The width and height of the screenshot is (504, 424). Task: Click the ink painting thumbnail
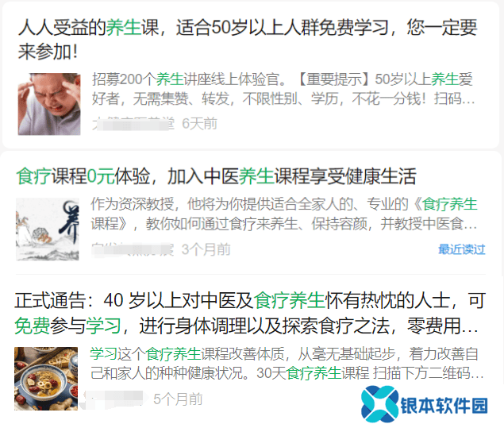click(48, 229)
